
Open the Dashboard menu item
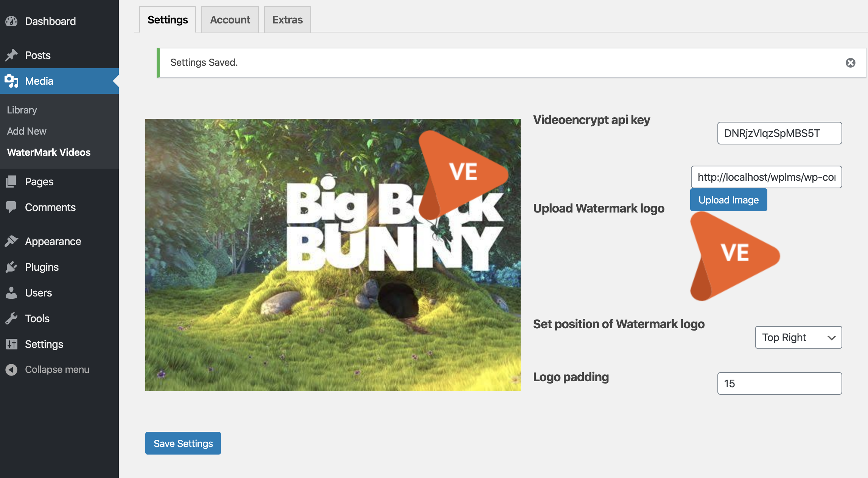59,21
